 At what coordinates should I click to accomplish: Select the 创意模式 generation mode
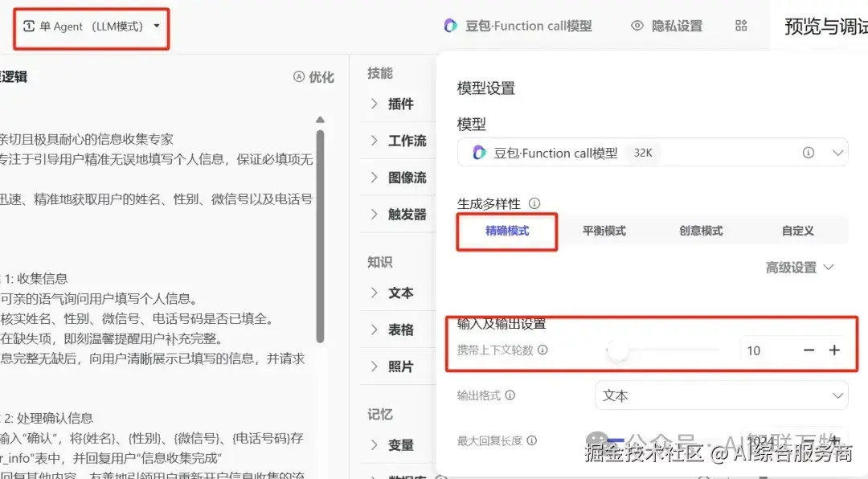click(701, 231)
